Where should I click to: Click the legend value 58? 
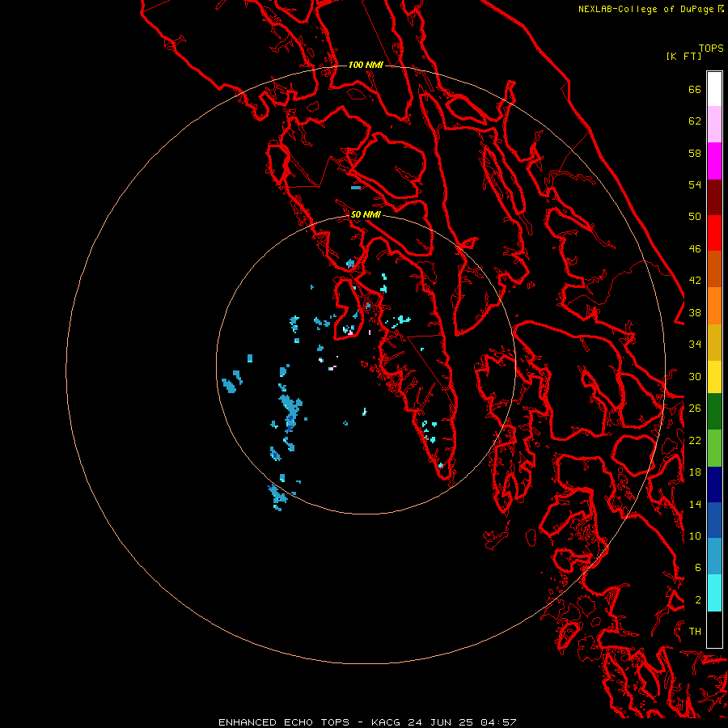tap(695, 153)
